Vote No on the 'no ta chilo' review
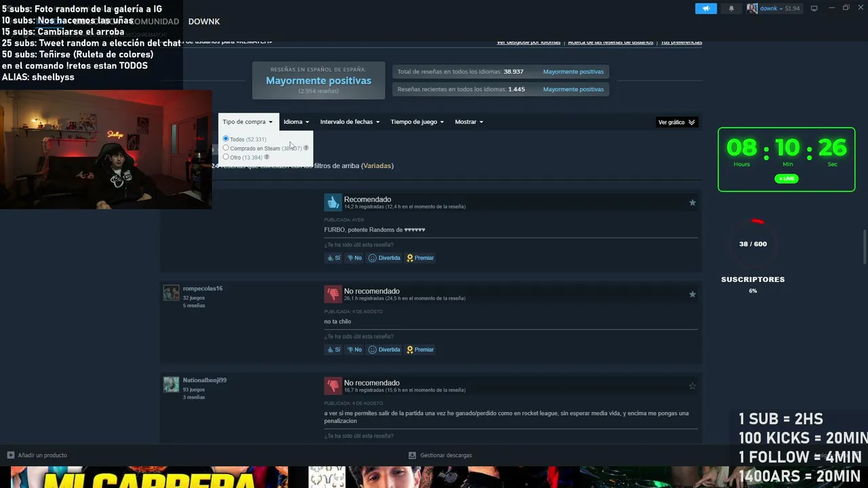868x488 pixels. click(355, 350)
